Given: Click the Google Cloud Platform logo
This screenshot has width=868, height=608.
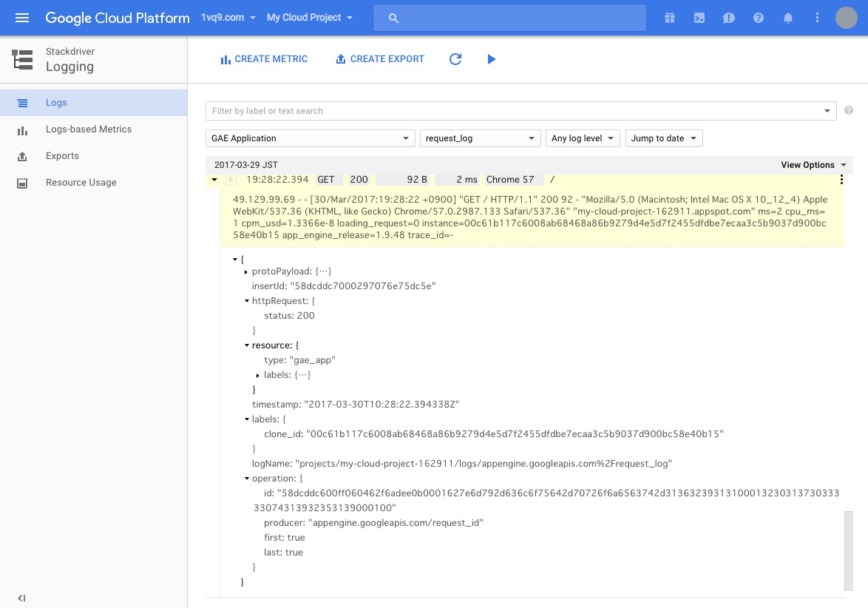Looking at the screenshot, I should (x=118, y=18).
